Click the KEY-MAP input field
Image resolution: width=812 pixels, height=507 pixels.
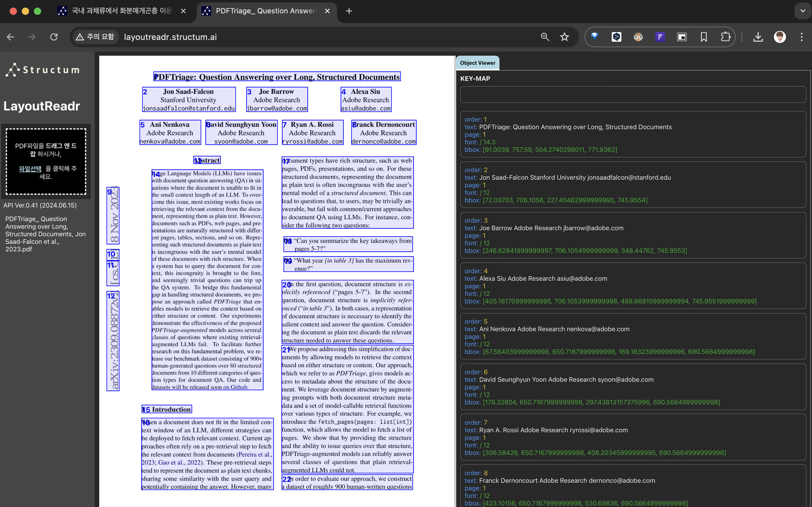[x=633, y=95]
